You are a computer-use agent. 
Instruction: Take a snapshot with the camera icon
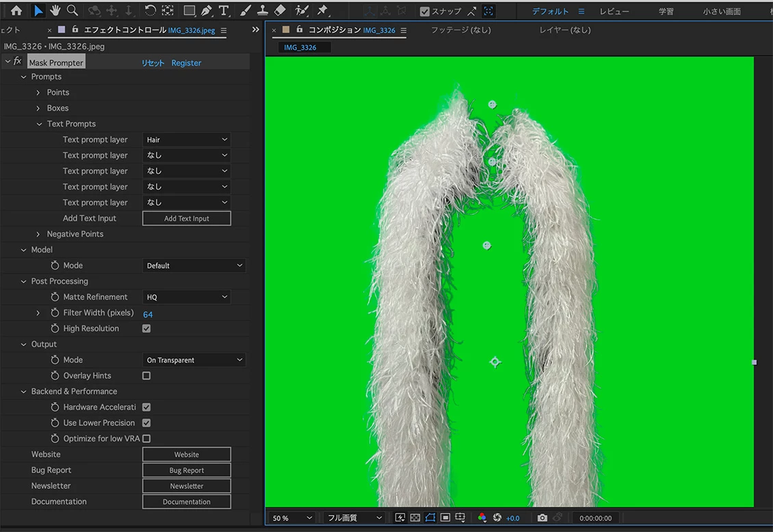point(542,518)
